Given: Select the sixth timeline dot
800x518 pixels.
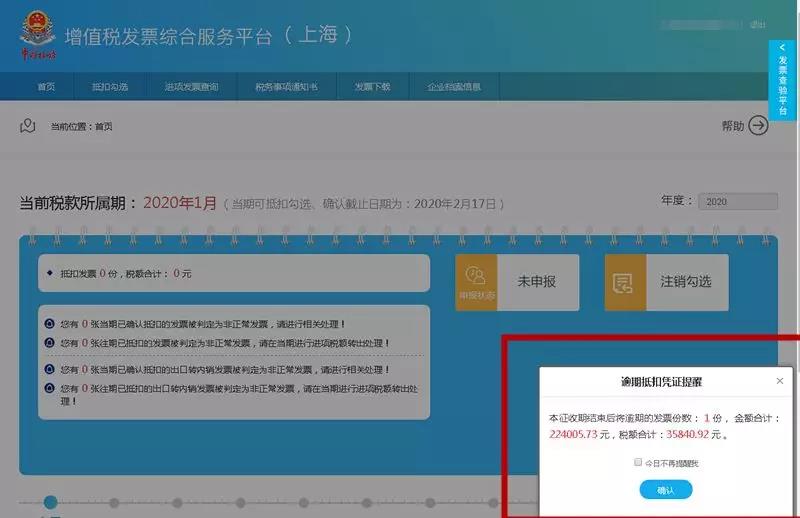Looking at the screenshot, I should point(367,503).
